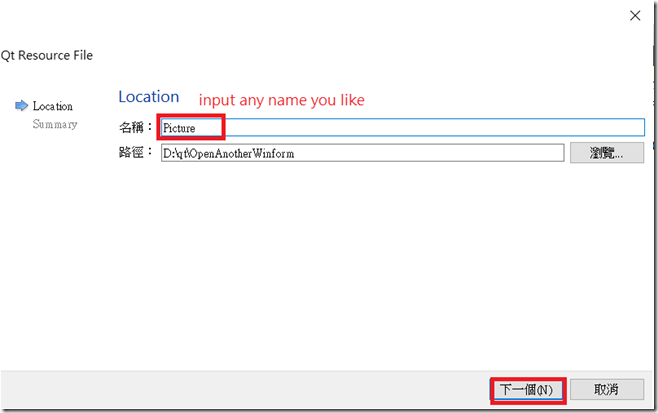Close the Qt Resource File dialog
The width and height of the screenshot is (658, 413).
coord(635,16)
